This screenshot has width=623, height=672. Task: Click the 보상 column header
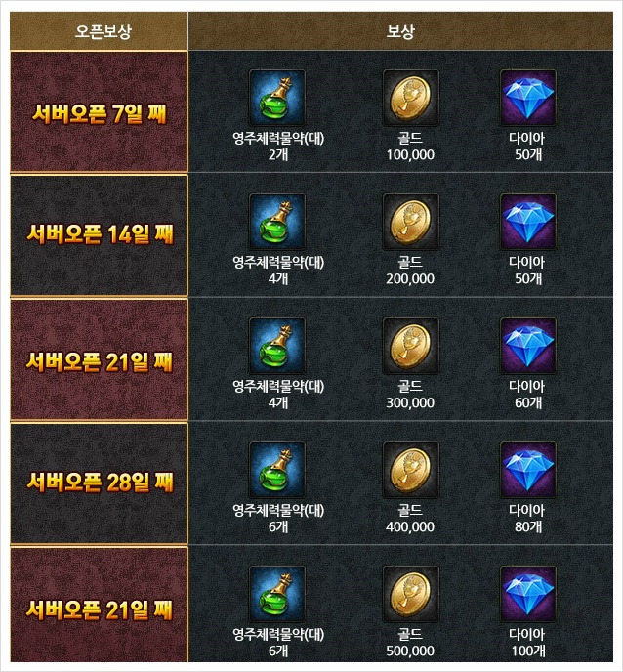coord(400,31)
